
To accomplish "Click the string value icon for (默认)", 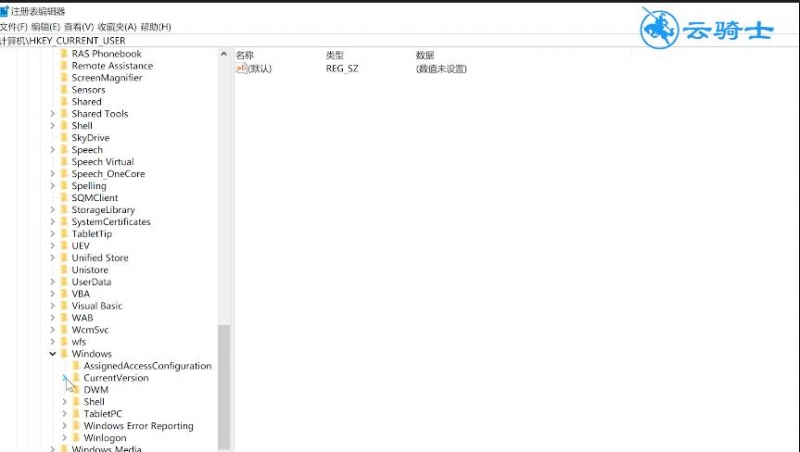I will 241,68.
